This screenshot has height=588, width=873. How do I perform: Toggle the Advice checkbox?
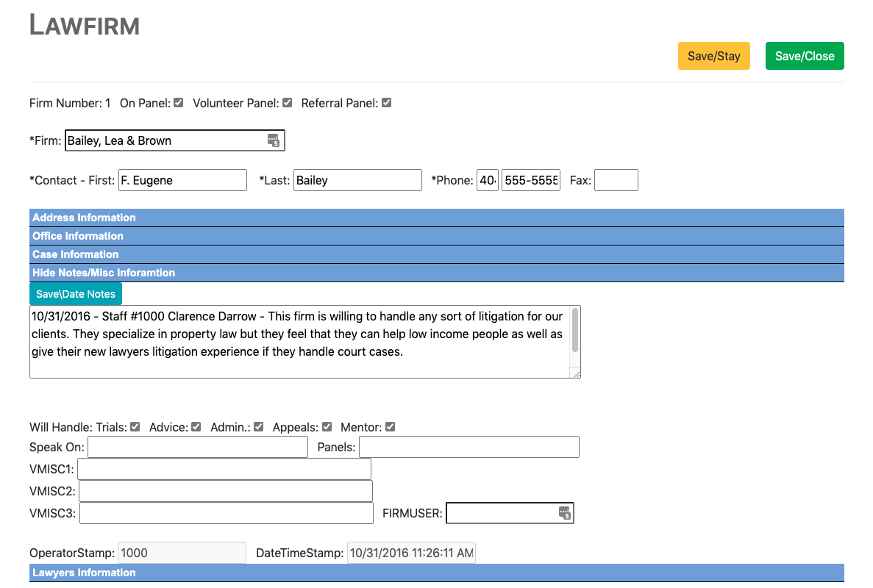point(196,427)
